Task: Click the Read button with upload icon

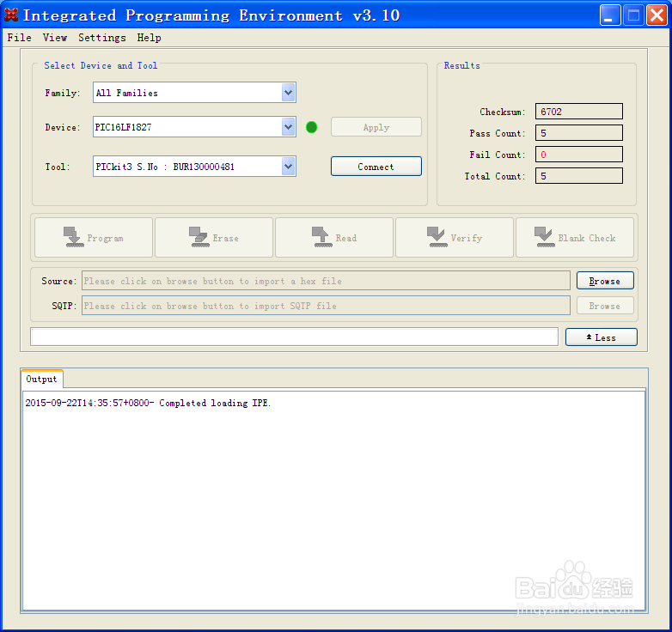Action: [x=334, y=238]
